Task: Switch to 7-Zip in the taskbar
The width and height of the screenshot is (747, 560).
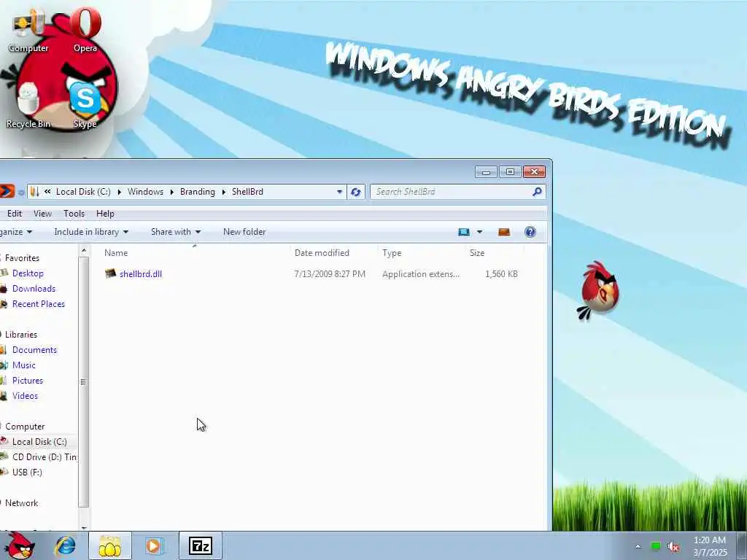Action: [x=200, y=545]
